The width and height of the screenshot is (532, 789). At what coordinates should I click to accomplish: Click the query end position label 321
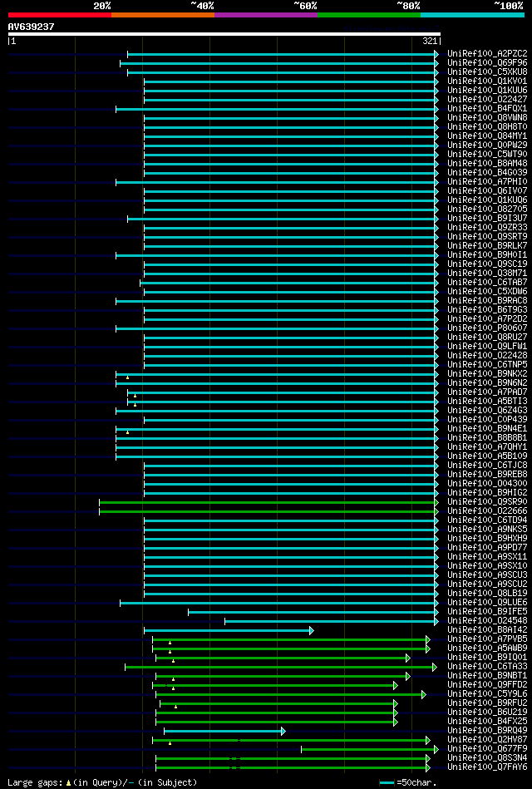(430, 42)
